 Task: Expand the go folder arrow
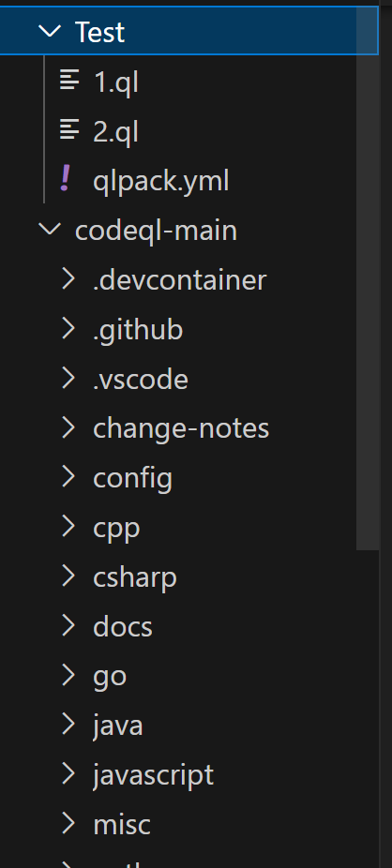tap(68, 675)
